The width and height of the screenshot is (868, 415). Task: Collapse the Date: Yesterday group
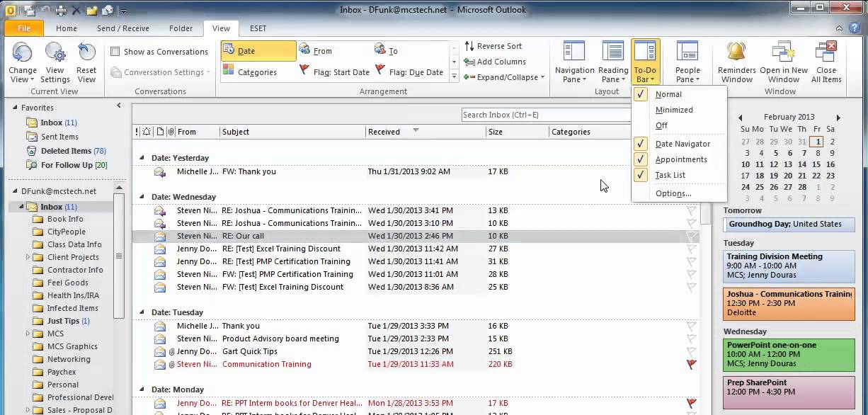(142, 158)
